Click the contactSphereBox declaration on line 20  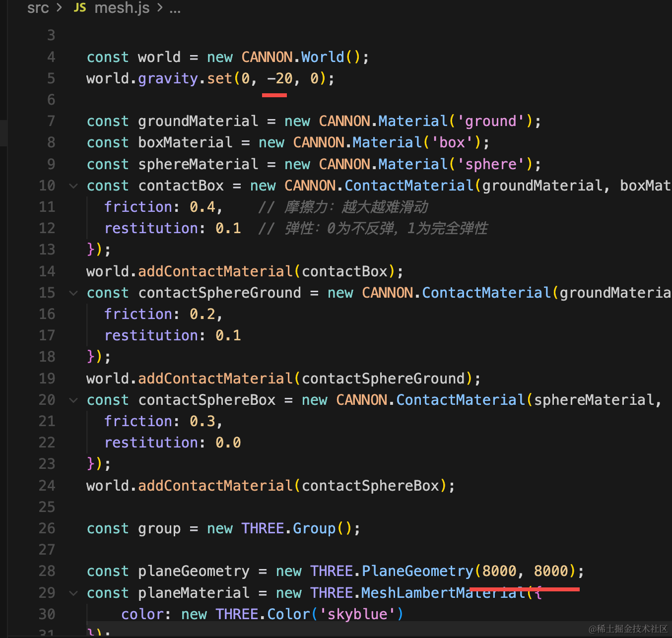click(206, 400)
